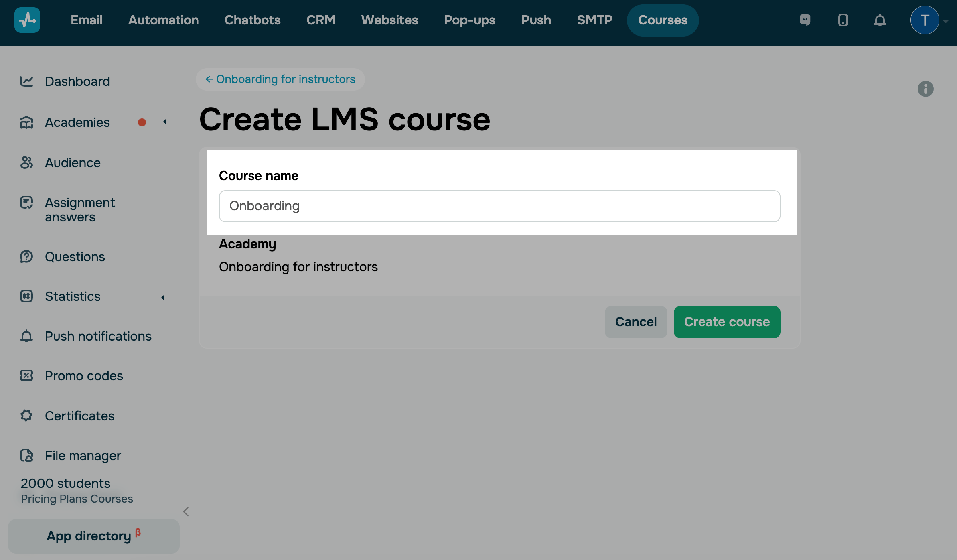This screenshot has height=560, width=957.
Task: Collapse the left sidebar chevron
Action: pos(186,511)
